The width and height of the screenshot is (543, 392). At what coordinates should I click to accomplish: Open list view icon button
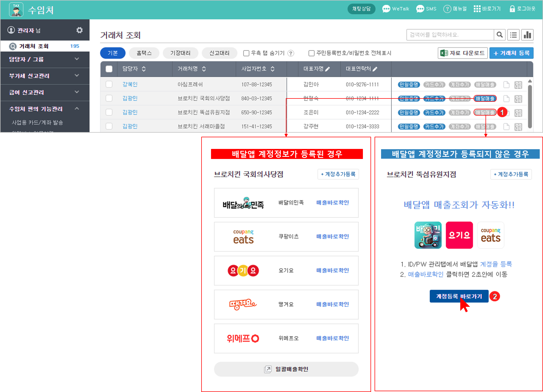click(513, 35)
